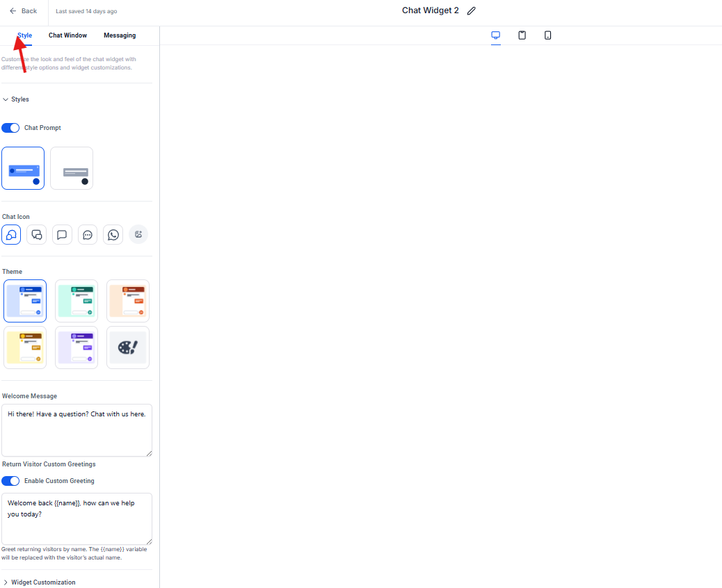Click the pencil icon to rename Chat Widget 2

(472, 11)
